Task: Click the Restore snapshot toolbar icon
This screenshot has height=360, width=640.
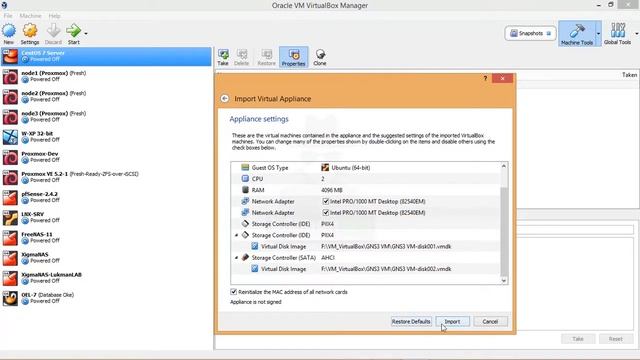Action: (266, 57)
